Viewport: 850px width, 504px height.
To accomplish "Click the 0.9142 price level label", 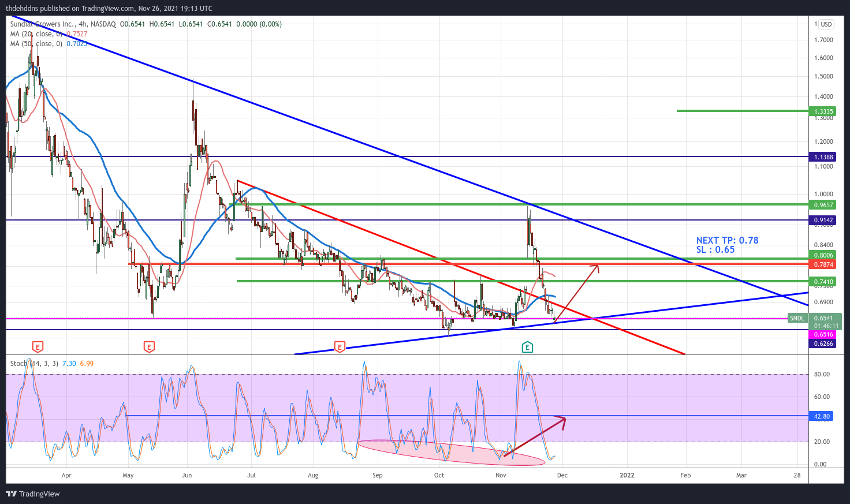I will coord(823,220).
